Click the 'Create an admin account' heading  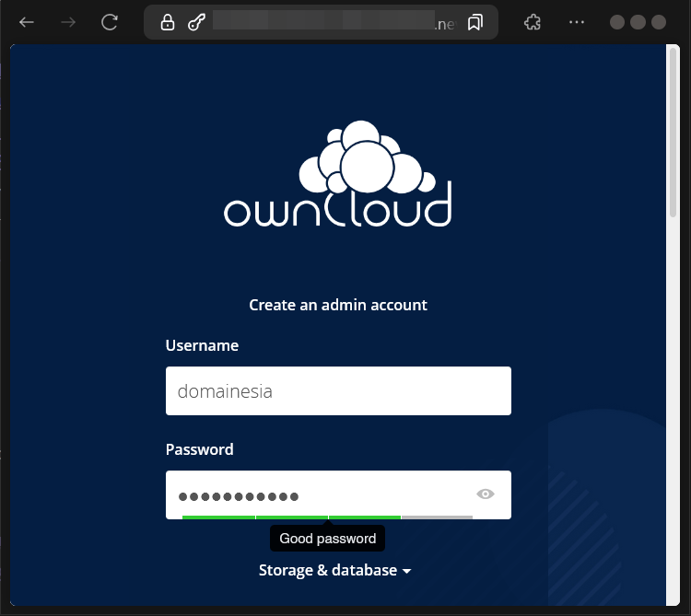[x=338, y=305]
